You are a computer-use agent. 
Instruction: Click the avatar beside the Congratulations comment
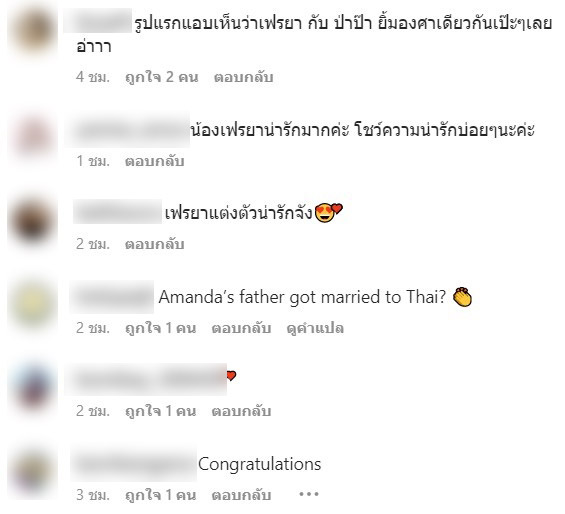click(x=32, y=472)
